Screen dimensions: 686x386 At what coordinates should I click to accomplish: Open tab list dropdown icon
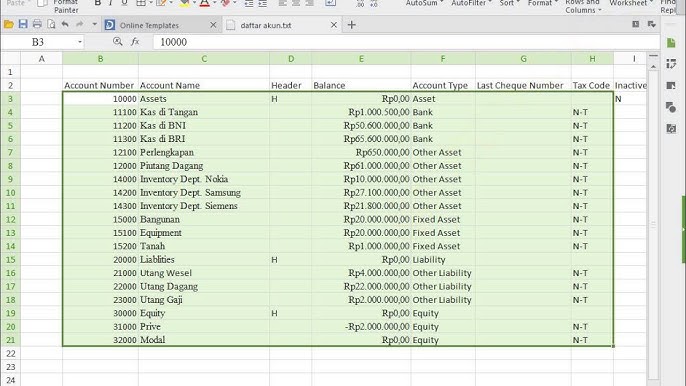(x=651, y=25)
